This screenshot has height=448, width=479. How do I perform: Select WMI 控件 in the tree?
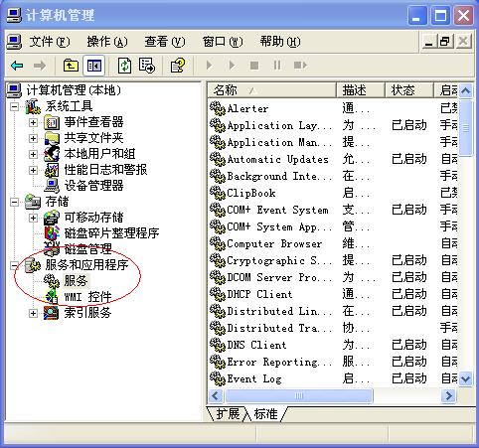coord(87,297)
